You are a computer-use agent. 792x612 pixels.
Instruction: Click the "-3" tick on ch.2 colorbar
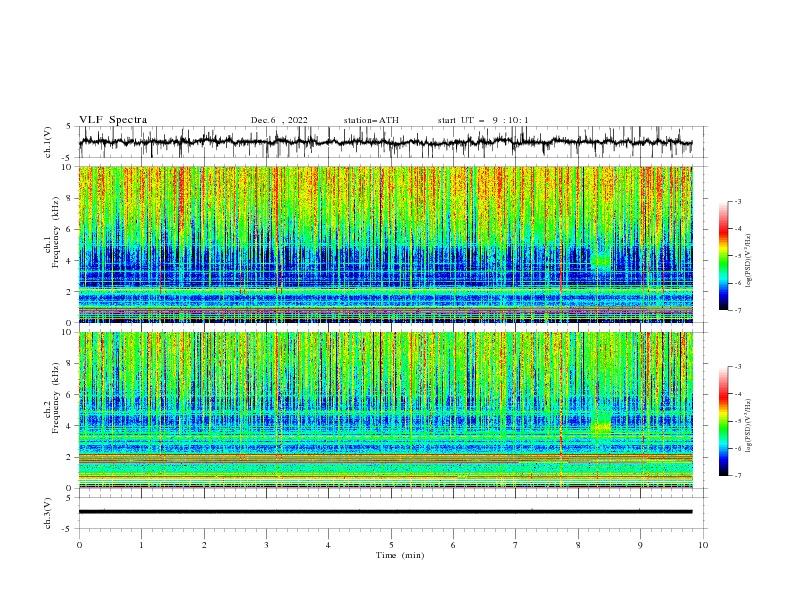(x=737, y=367)
